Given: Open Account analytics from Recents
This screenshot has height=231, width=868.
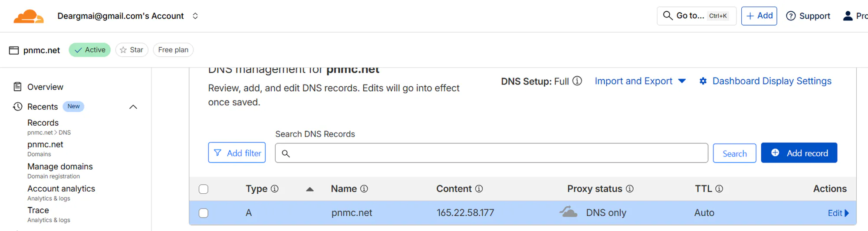Looking at the screenshot, I should [x=61, y=189].
